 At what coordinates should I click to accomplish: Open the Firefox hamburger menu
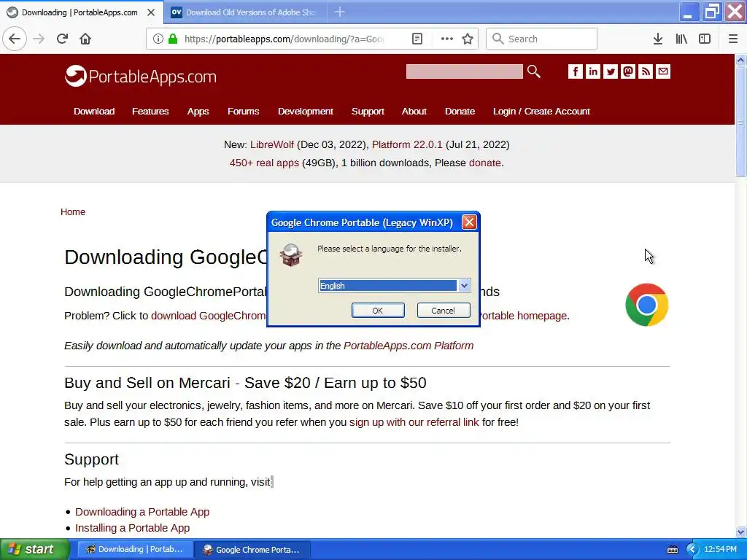(x=732, y=39)
